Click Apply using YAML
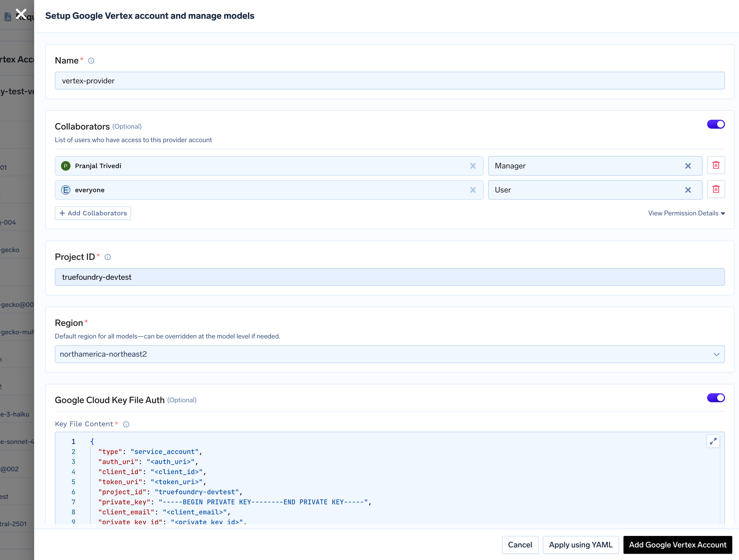739x560 pixels. pyautogui.click(x=580, y=545)
